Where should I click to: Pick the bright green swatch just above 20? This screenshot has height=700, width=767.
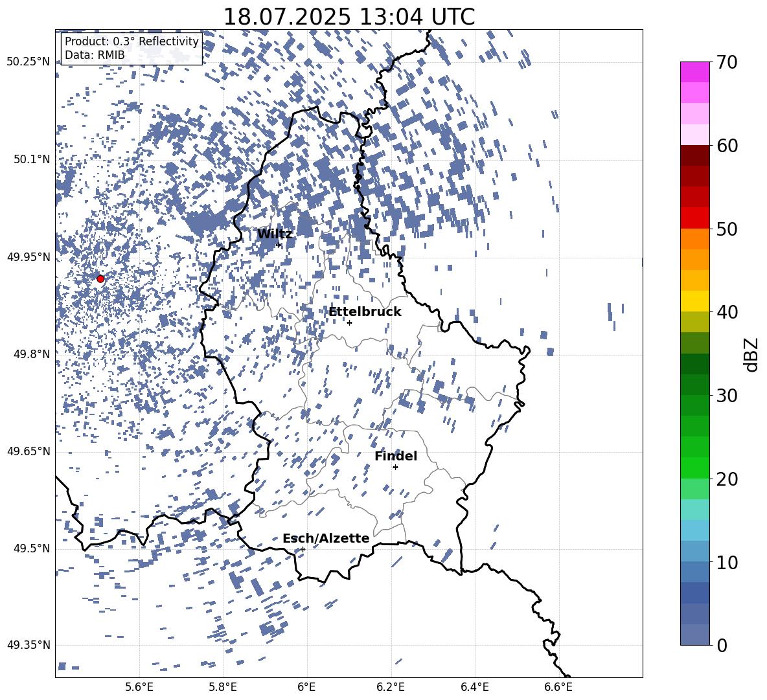tap(695, 468)
